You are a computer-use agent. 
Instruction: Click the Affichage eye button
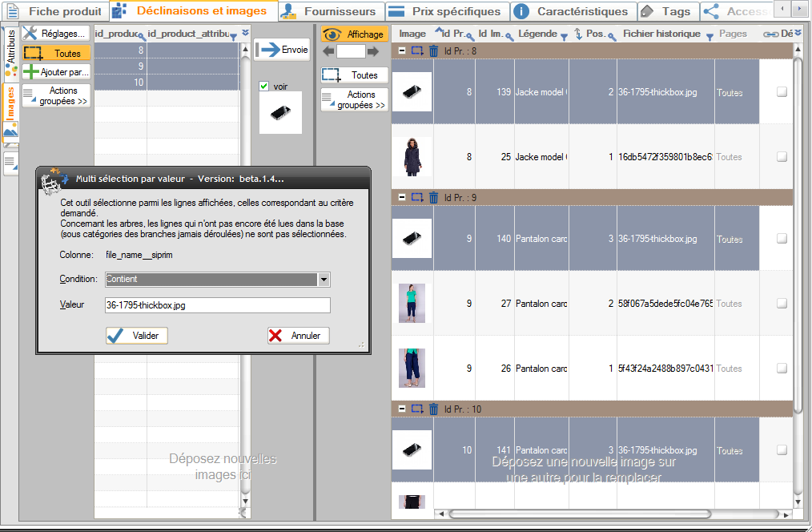(355, 34)
